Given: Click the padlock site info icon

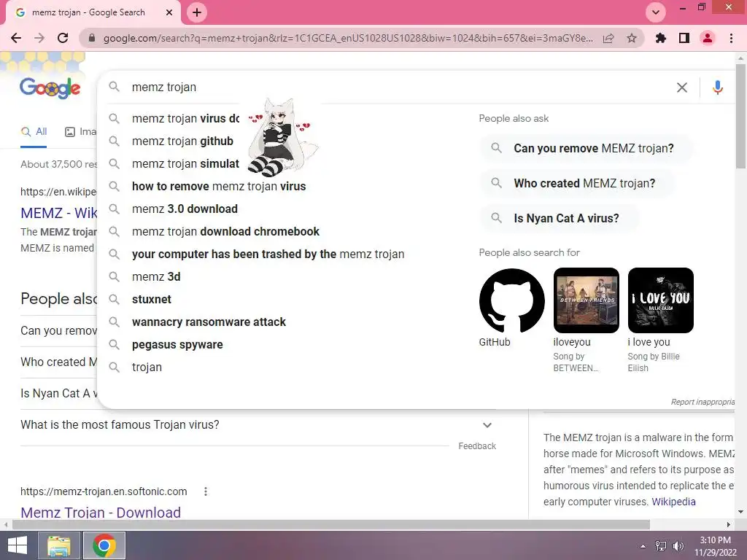Looking at the screenshot, I should point(92,38).
